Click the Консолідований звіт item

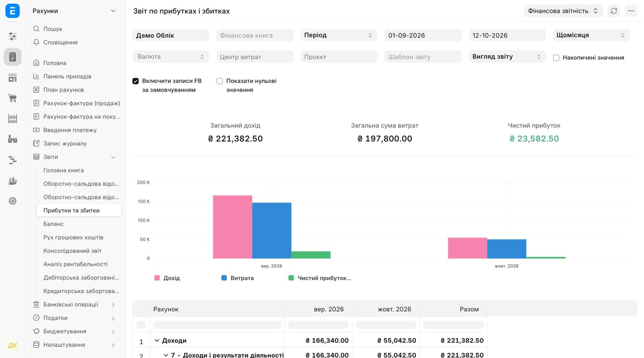(72, 251)
